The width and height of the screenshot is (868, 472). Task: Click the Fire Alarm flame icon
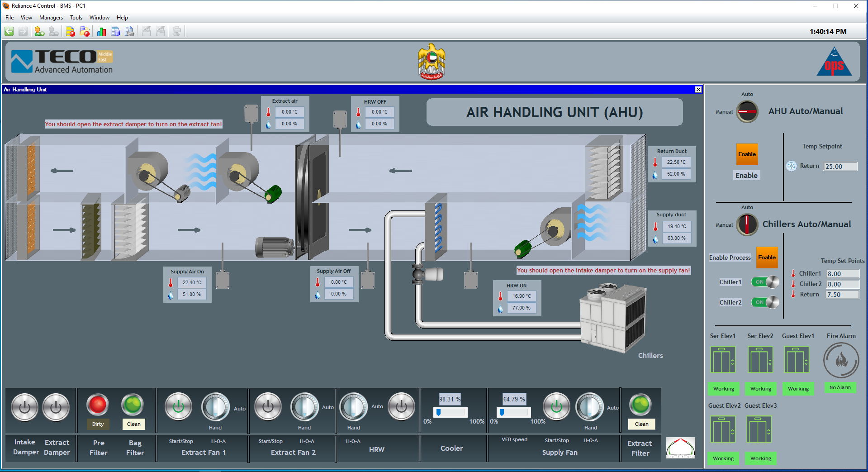click(841, 360)
